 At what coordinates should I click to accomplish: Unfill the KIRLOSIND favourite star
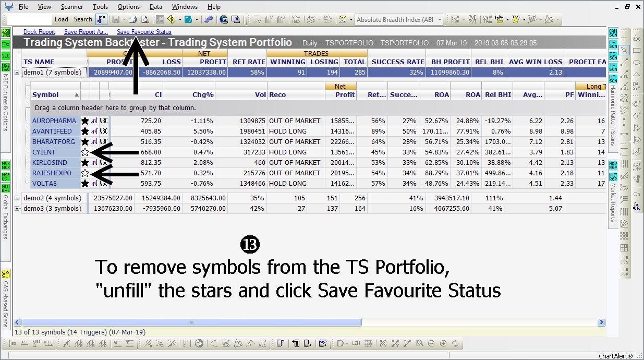coord(85,162)
